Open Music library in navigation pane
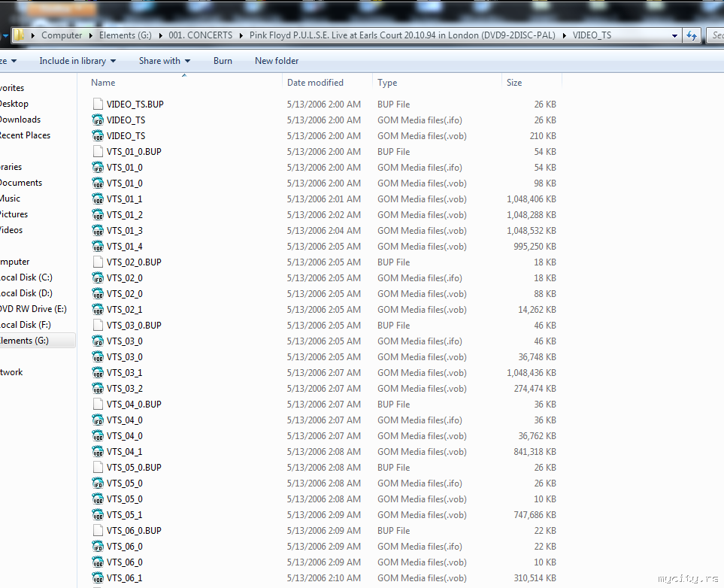Image resolution: width=724 pixels, height=588 pixels. (x=11, y=199)
